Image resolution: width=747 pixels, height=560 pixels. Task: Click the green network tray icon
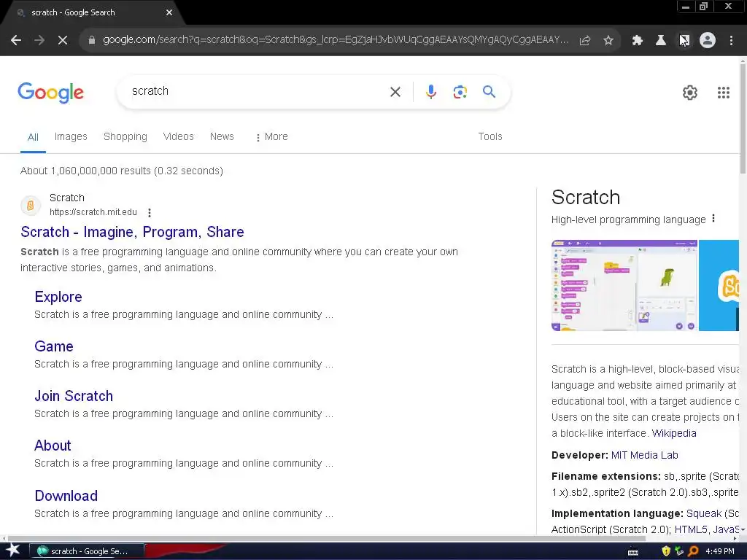679,551
